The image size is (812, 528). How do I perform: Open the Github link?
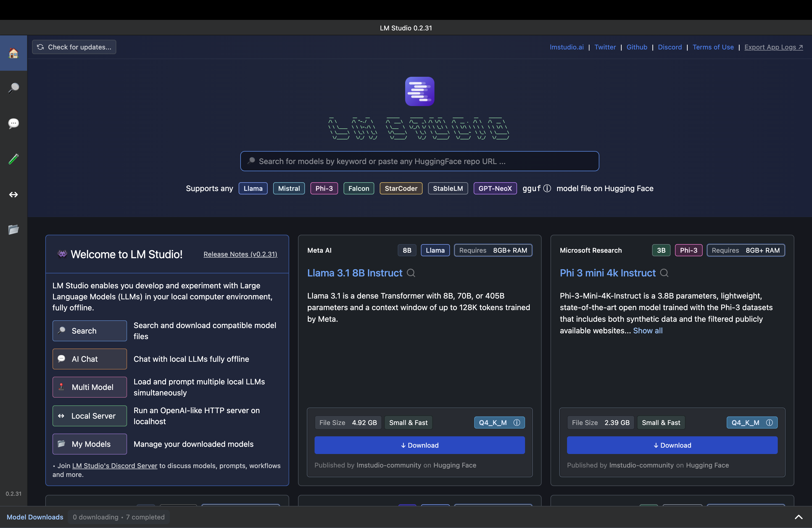[637, 47]
